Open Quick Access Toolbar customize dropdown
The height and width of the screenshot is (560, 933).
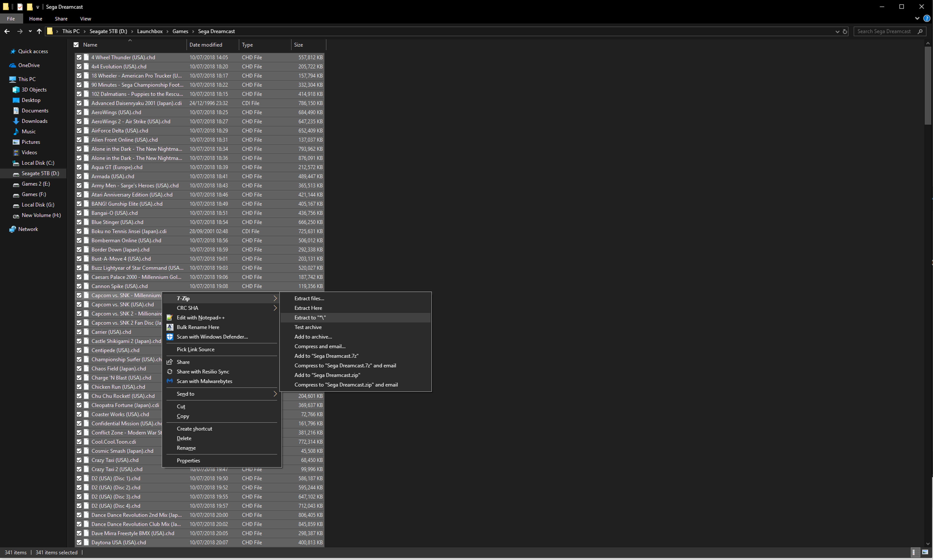pos(38,7)
